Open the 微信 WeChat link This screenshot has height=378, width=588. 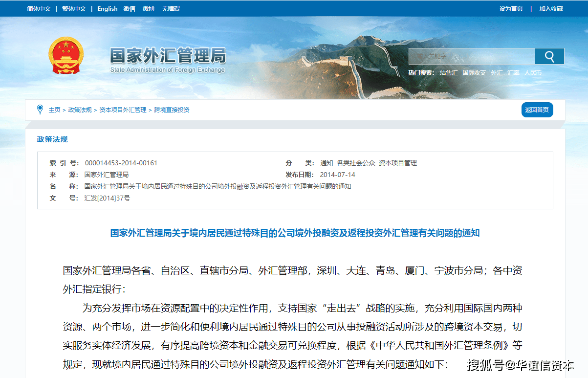point(129,8)
